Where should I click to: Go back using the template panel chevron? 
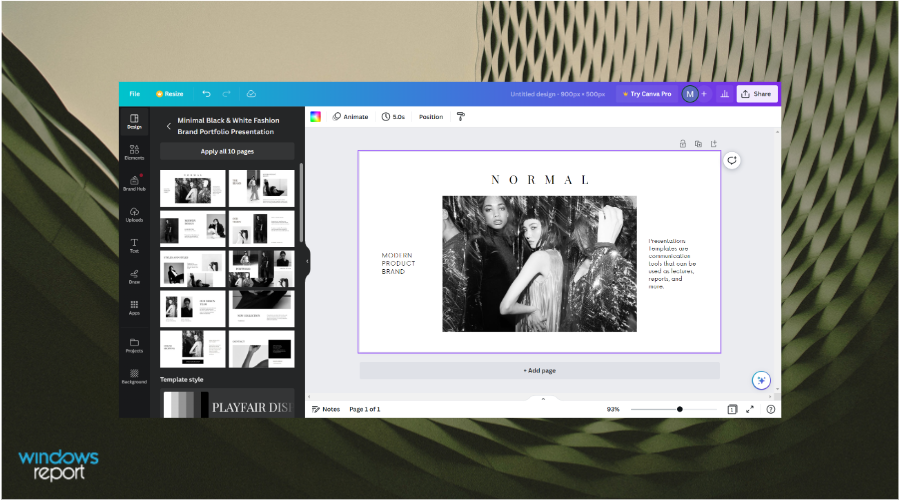tap(169, 126)
